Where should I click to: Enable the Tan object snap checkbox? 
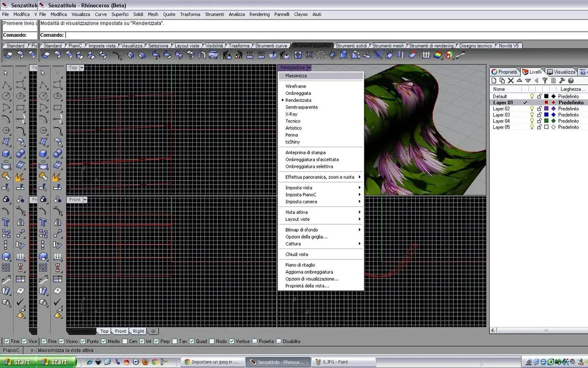[175, 342]
